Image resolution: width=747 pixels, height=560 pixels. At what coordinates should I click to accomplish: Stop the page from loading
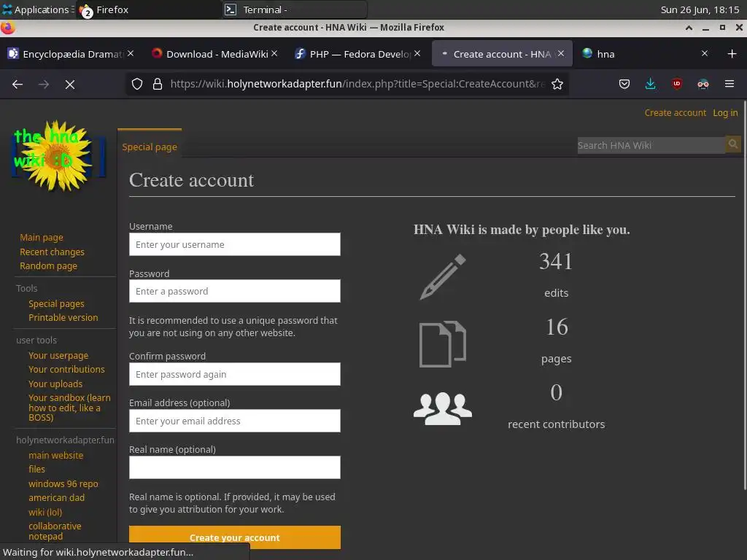point(69,85)
